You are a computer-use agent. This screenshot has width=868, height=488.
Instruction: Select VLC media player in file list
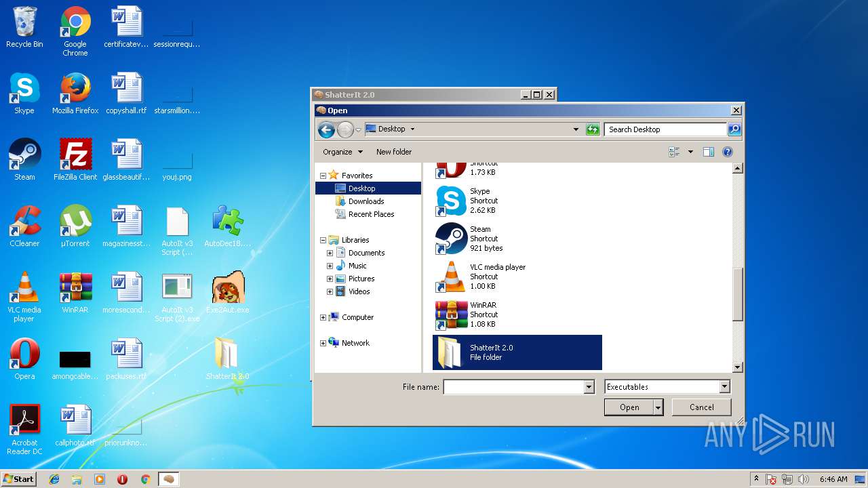click(x=517, y=277)
